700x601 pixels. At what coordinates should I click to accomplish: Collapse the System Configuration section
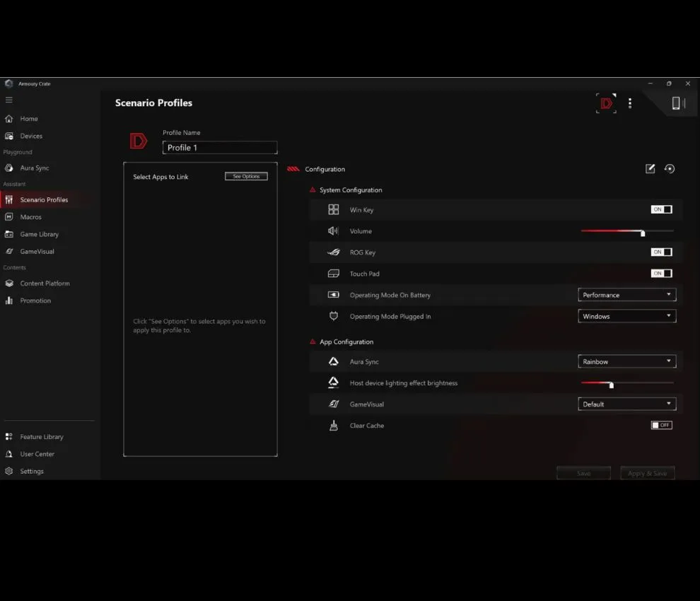(313, 190)
